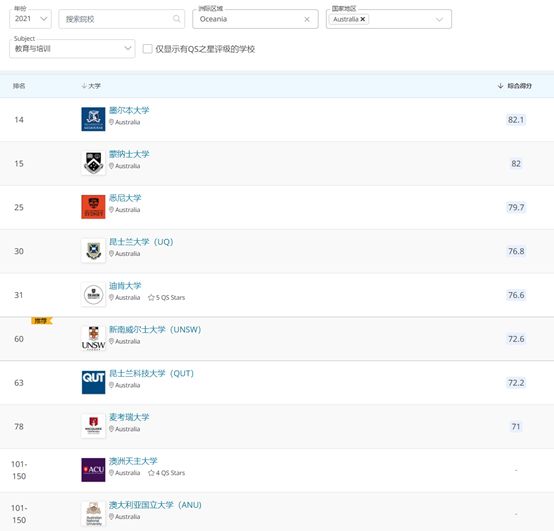Screen dimensions: 554x531
Task: Click the QUT logo
Action: [x=93, y=382]
